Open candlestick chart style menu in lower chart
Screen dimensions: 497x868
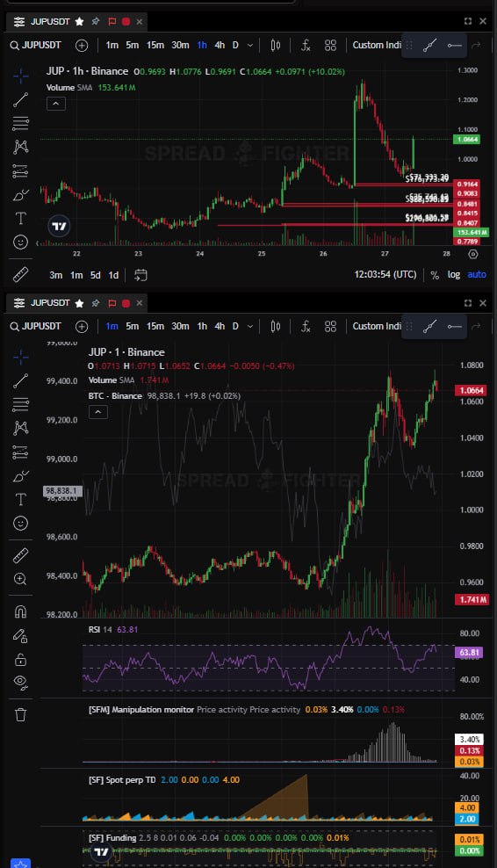pyautogui.click(x=276, y=327)
